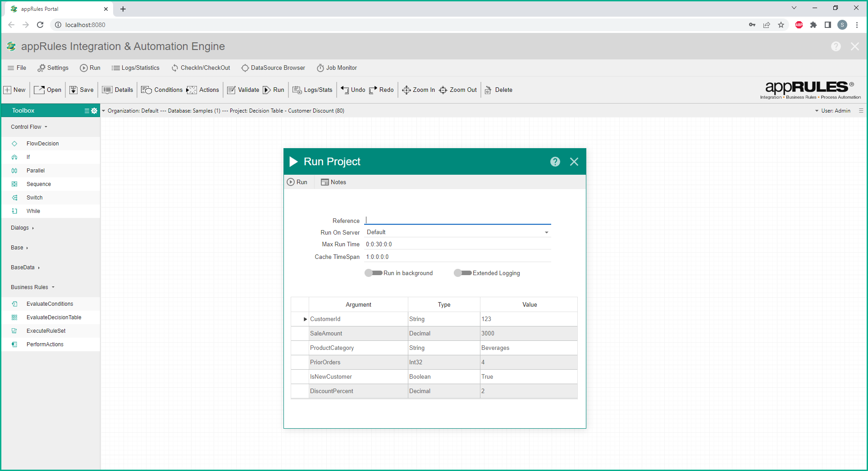Open the DataSource Browser menu
This screenshot has height=471, width=868.
(273, 68)
